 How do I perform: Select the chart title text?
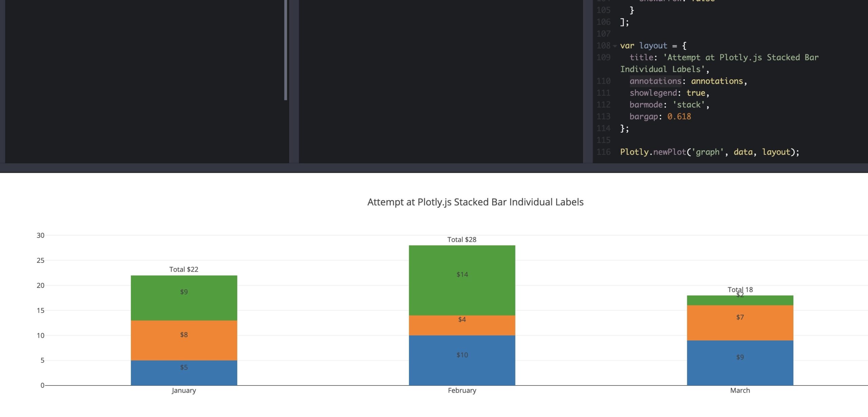[x=475, y=202]
